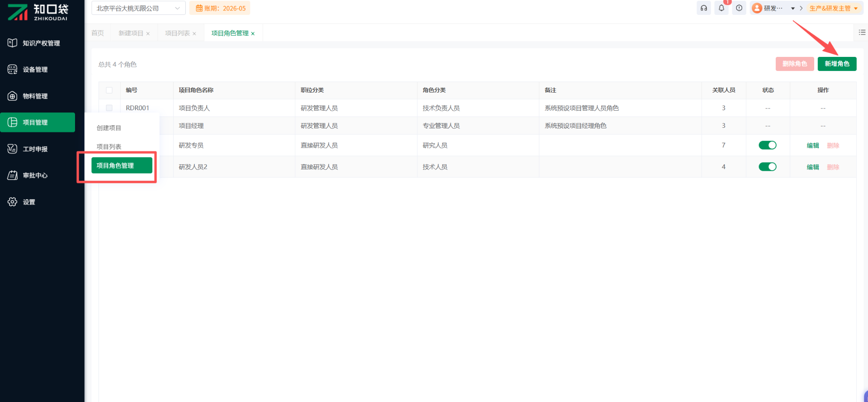Toggle status switch for 研发人员2
This screenshot has width=868, height=402.
(x=768, y=167)
